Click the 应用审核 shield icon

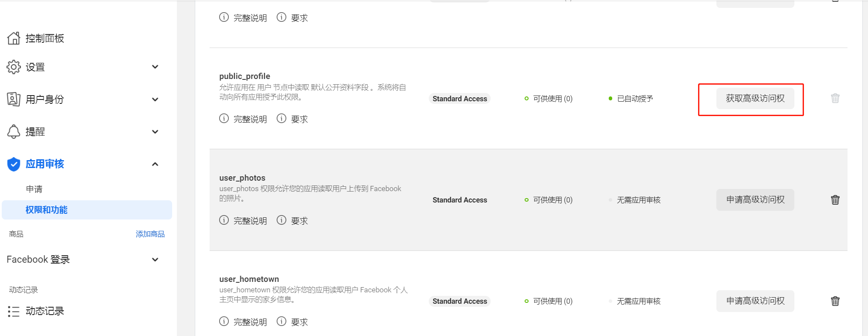[14, 164]
